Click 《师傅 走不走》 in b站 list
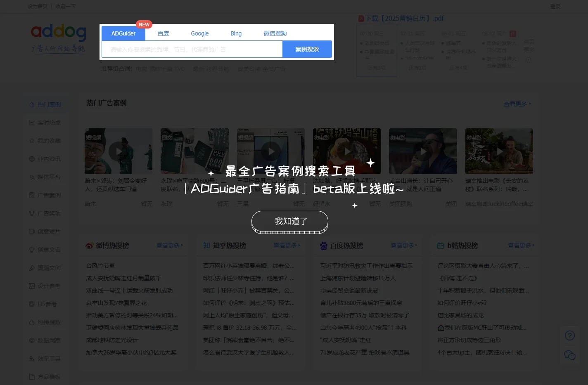The height and width of the screenshot is (385, 588). pos(458,278)
